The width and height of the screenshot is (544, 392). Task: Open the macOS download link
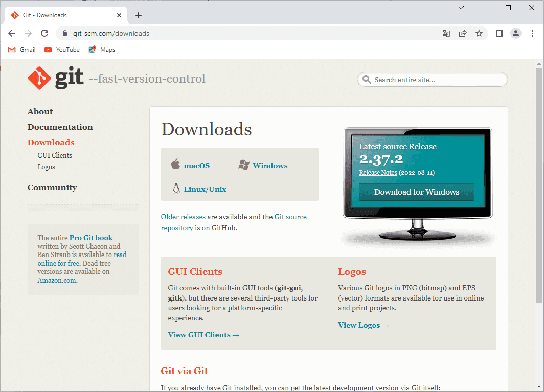197,166
